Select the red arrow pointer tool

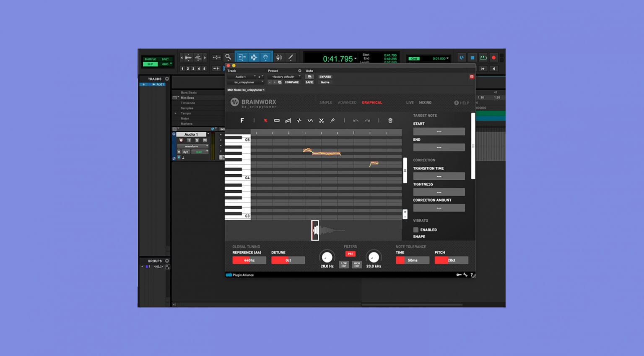pyautogui.click(x=265, y=120)
